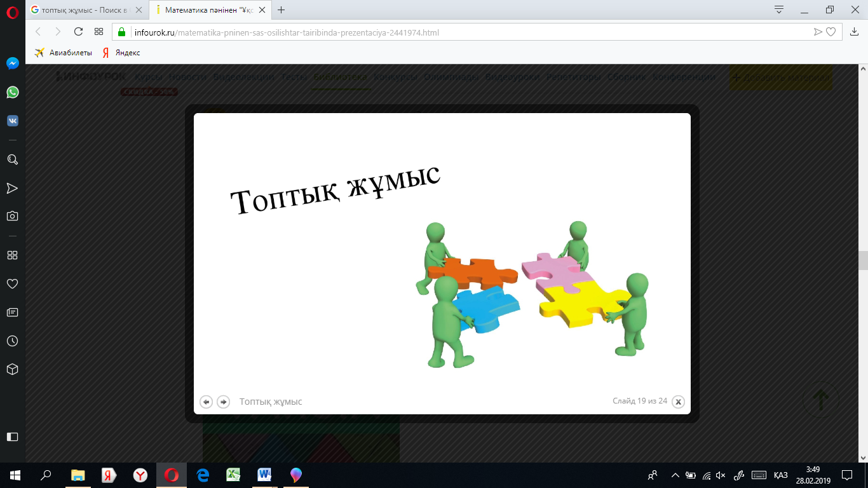Image resolution: width=868 pixels, height=488 pixels.
Task: Open Messenger in the Opera sidebar
Action: point(12,64)
